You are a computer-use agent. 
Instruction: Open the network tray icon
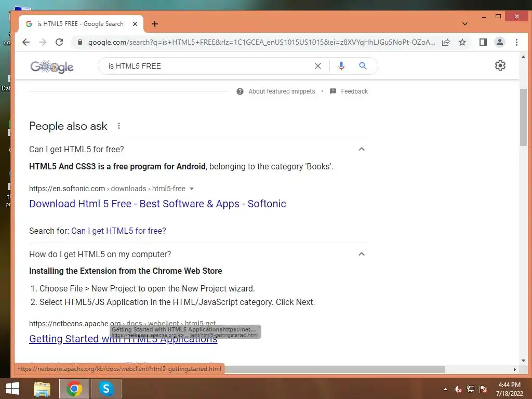pos(471,389)
